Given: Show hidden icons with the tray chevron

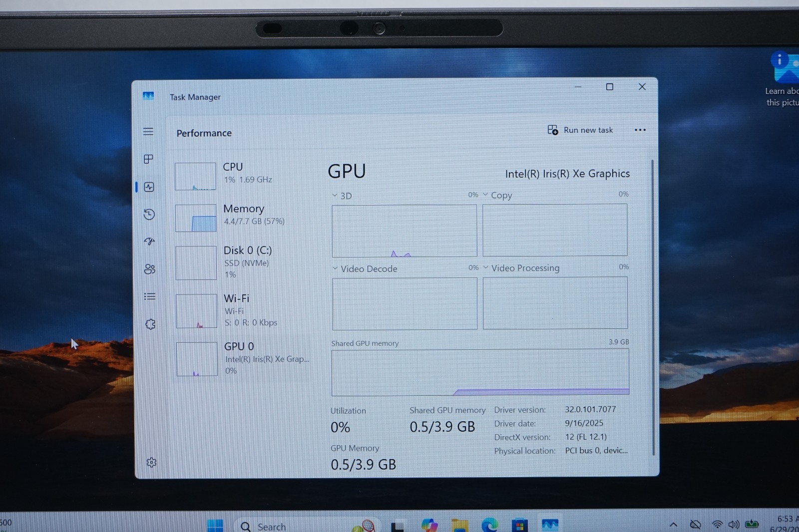Looking at the screenshot, I should click(674, 525).
